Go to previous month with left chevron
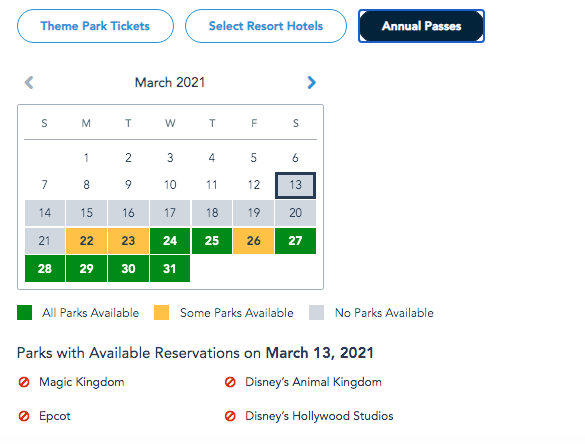585x444 pixels. (29, 82)
